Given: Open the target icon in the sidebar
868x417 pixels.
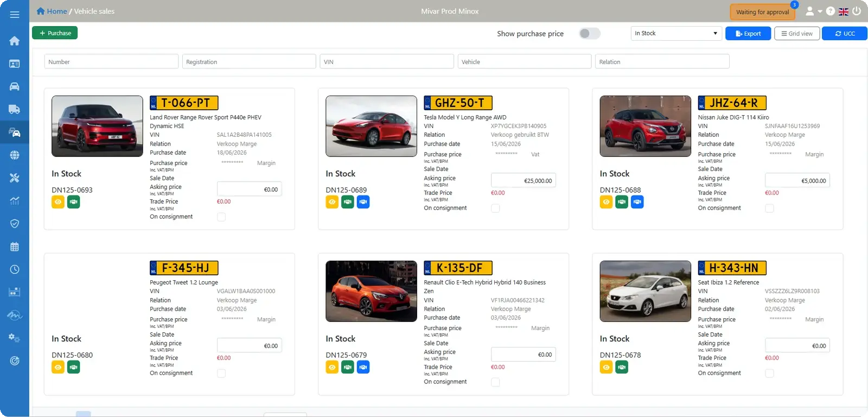Looking at the screenshot, I should [x=15, y=361].
